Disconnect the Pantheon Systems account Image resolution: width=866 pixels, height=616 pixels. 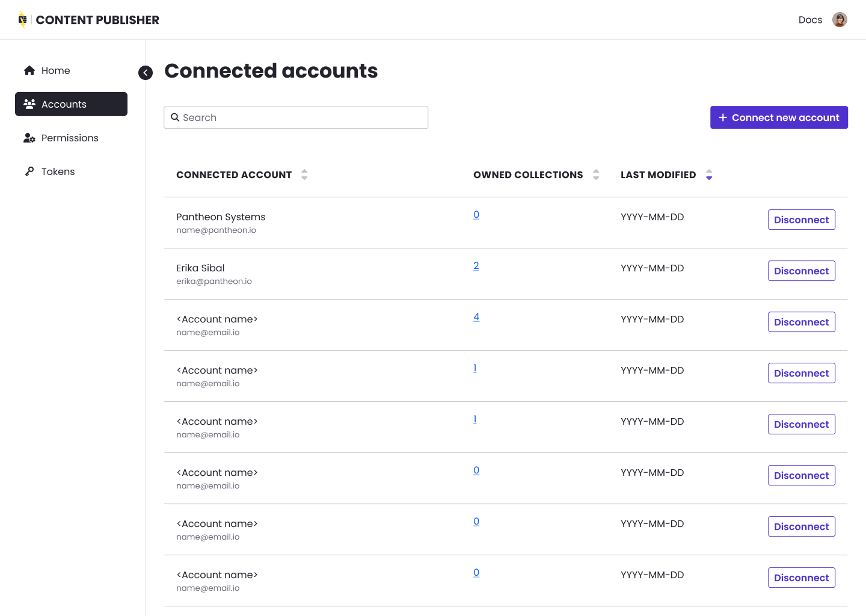tap(801, 220)
